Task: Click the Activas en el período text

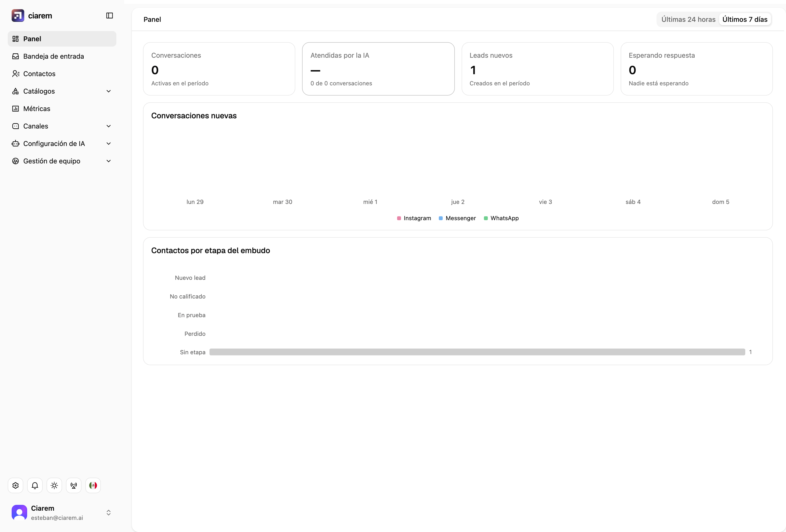Action: (180, 83)
